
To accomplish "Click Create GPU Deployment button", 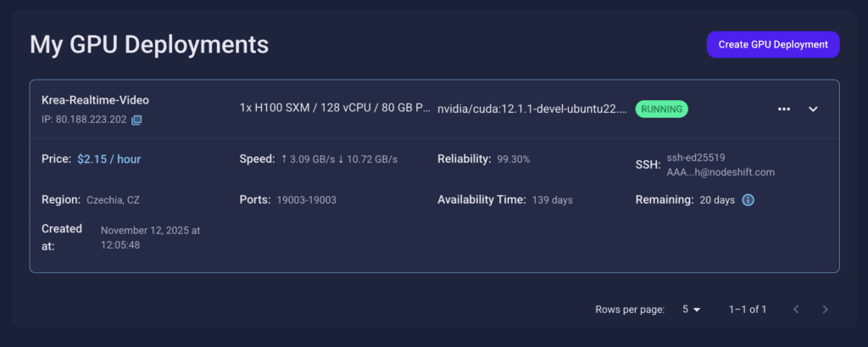I will [x=772, y=45].
